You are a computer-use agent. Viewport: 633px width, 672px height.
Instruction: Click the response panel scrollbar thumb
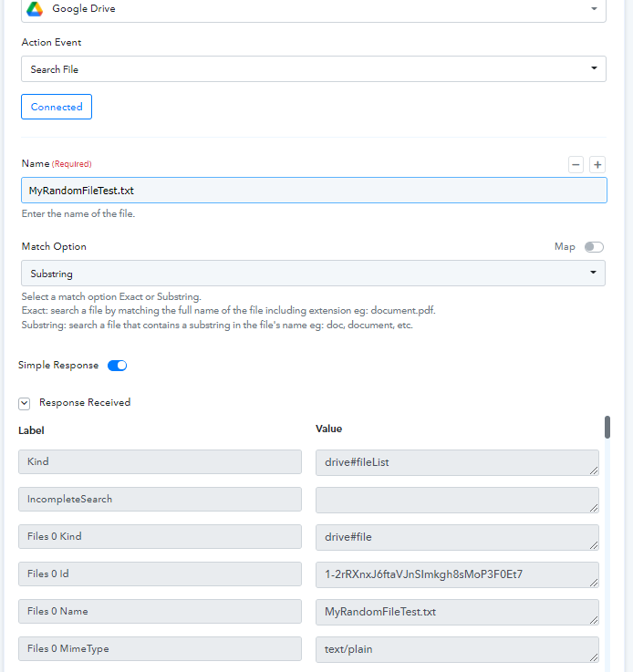pos(607,427)
